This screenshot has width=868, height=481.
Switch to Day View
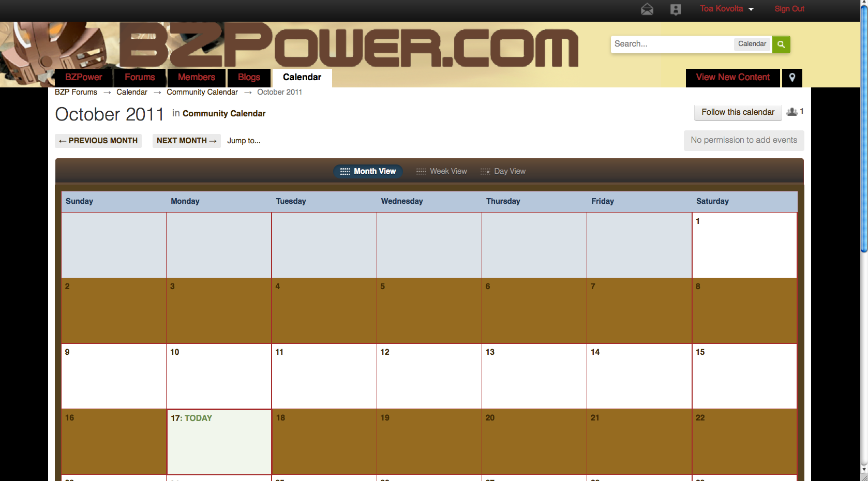point(503,171)
